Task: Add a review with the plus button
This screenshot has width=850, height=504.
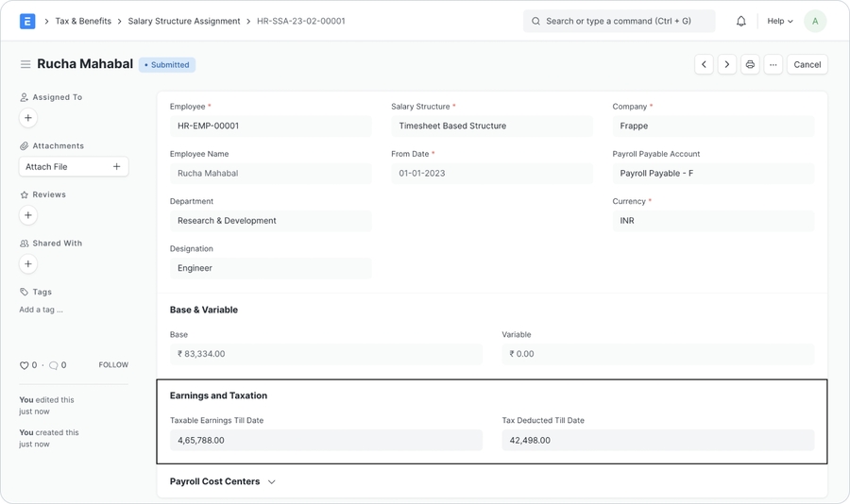Action: coord(28,215)
